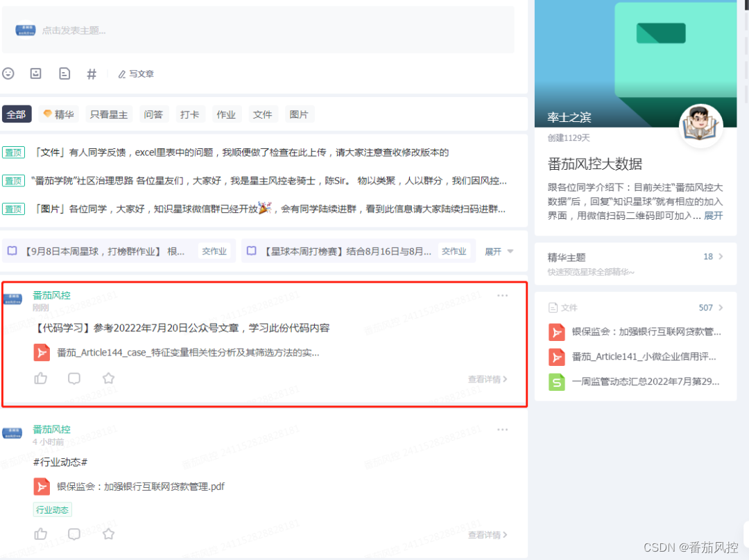Click 番茄风控 author name on 行业动态 post
Screen dimensions: 749x560
point(51,429)
